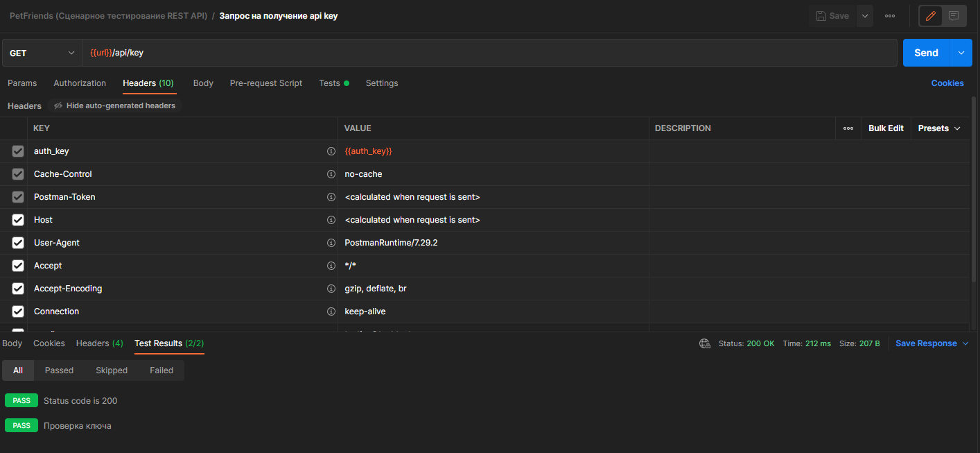This screenshot has width=980, height=453.
Task: Uncheck the Connection header checkbox
Action: tap(18, 311)
